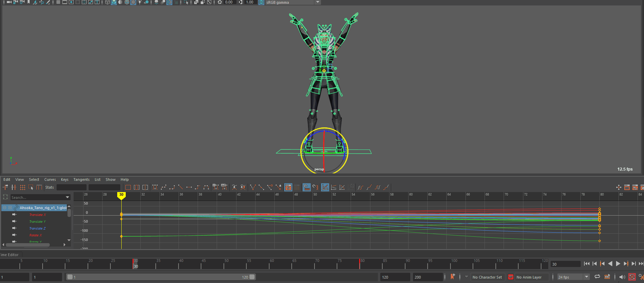Viewport: 644px width, 283px height.
Task: Collapse the Ahsoka_Tano_rig_v1_1 outliner node
Action: click(x=5, y=207)
